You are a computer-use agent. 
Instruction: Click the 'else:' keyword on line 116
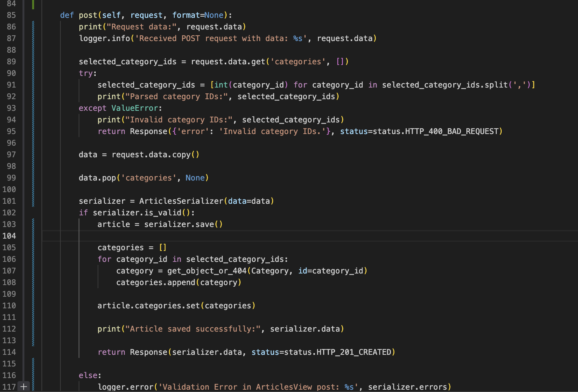pos(90,375)
